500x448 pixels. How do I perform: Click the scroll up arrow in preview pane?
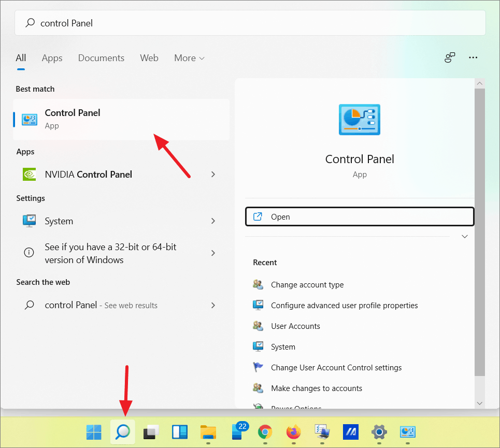pyautogui.click(x=480, y=83)
